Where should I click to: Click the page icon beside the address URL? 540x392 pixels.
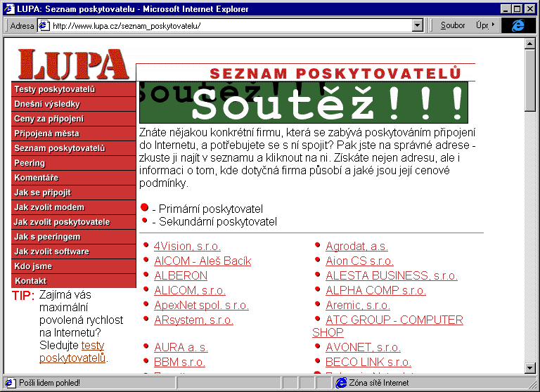click(44, 25)
